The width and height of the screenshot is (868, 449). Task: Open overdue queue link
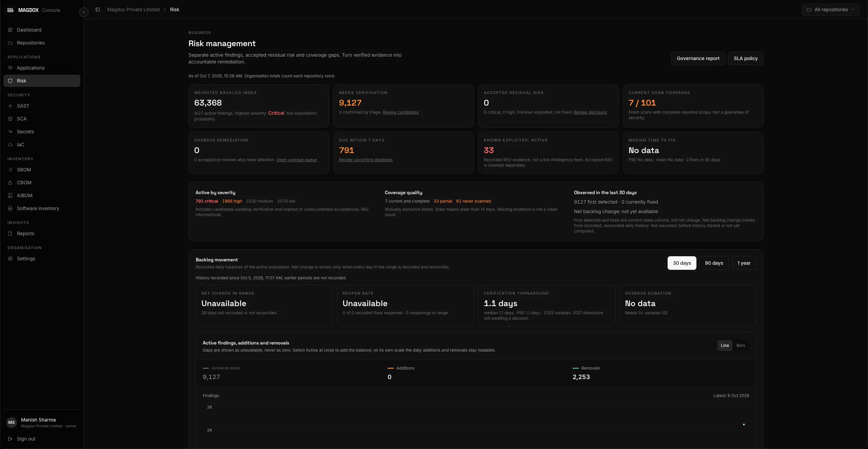pos(297,160)
